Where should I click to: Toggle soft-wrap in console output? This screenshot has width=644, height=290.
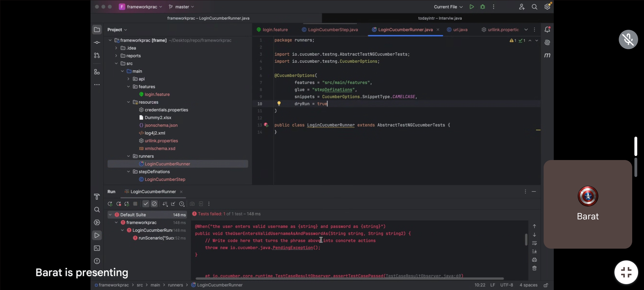point(535,243)
